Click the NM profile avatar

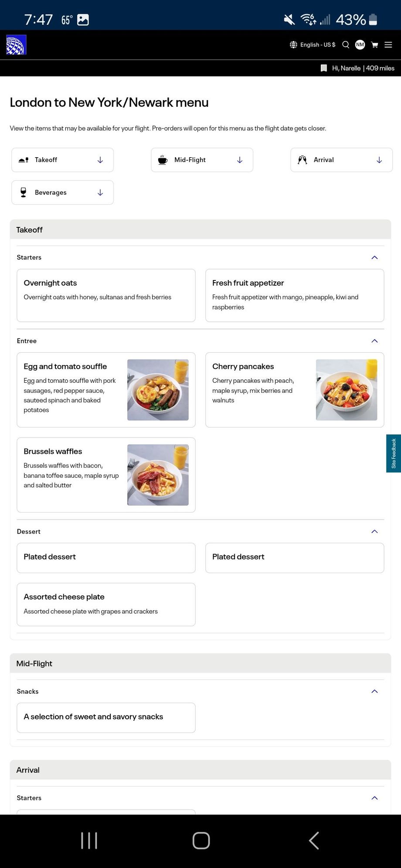point(360,44)
